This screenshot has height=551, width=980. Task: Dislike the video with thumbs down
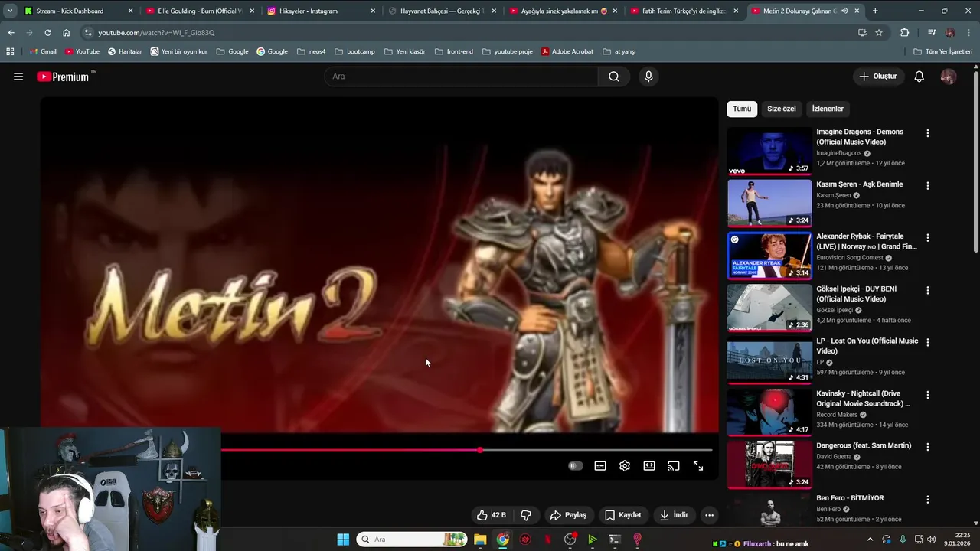[526, 515]
